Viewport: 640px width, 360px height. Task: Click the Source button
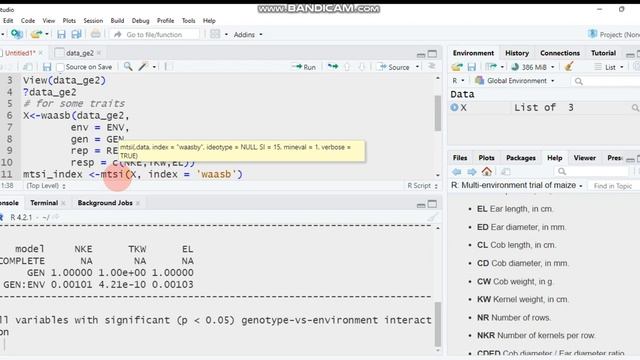394,67
